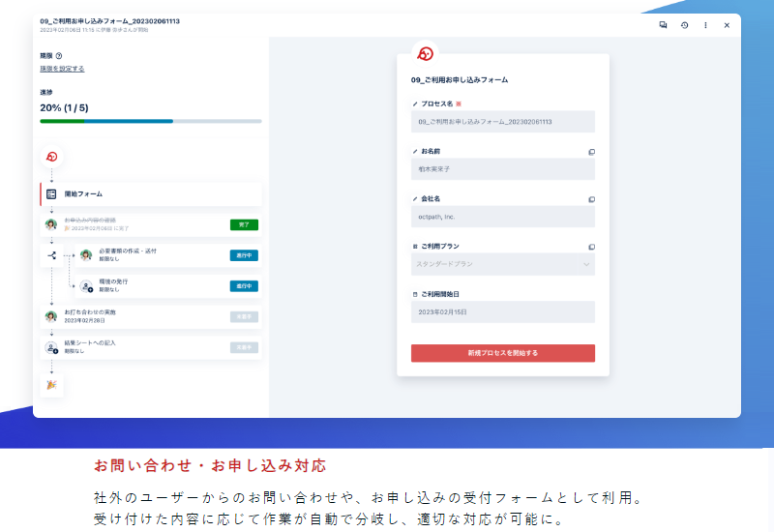Open the history clock icon
Image resolution: width=774 pixels, height=532 pixels.
[x=684, y=25]
